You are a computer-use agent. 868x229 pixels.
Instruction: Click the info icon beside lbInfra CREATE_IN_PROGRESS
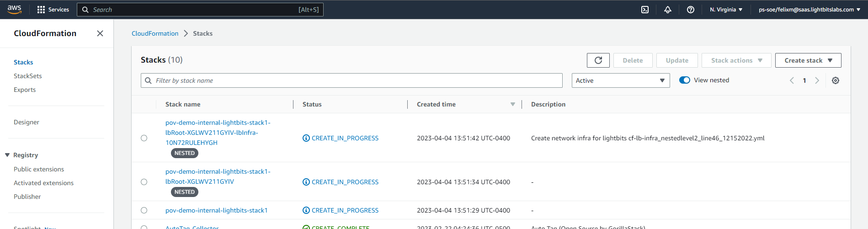(306, 138)
